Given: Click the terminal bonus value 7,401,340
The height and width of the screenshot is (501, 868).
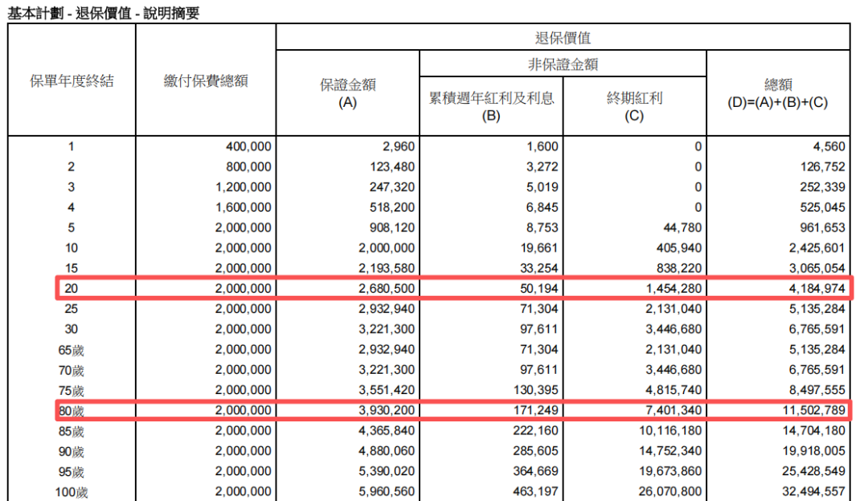Looking at the screenshot, I should 669,411.
